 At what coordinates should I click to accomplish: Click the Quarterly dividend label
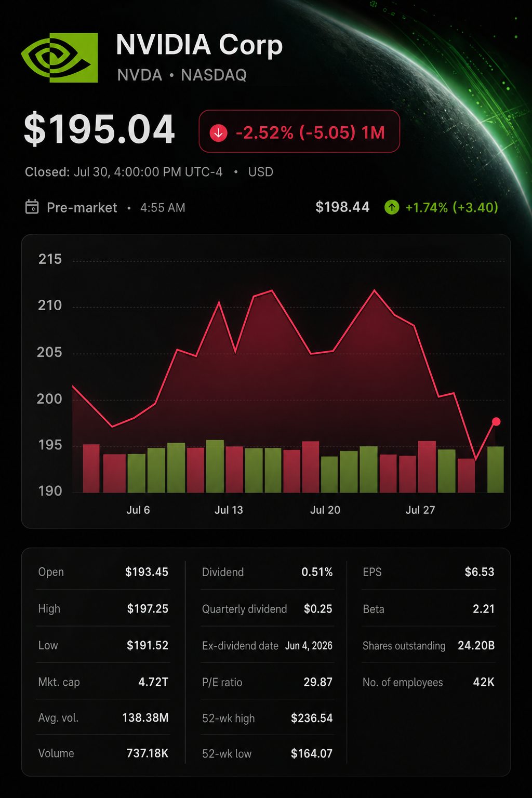click(x=244, y=609)
